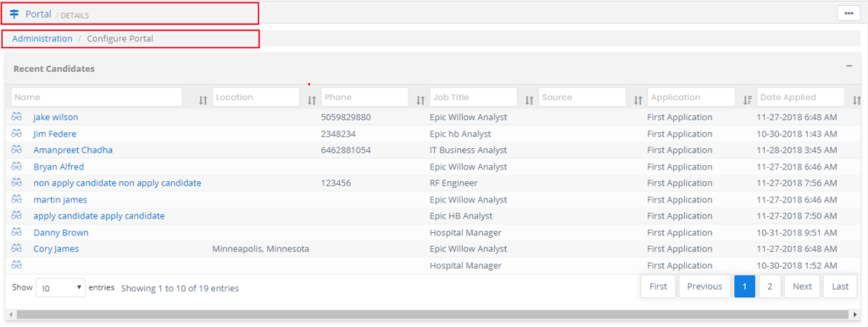Open apply candidate apply candidate link
The image size is (868, 327).
point(98,216)
